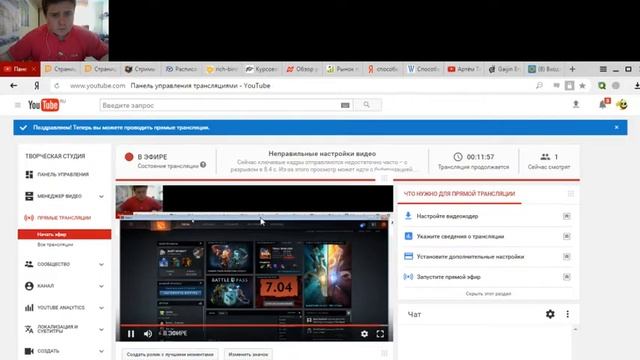The height and width of the screenshot is (360, 640).
Task: Click Неправильные настройки видео warning
Action: click(322, 154)
